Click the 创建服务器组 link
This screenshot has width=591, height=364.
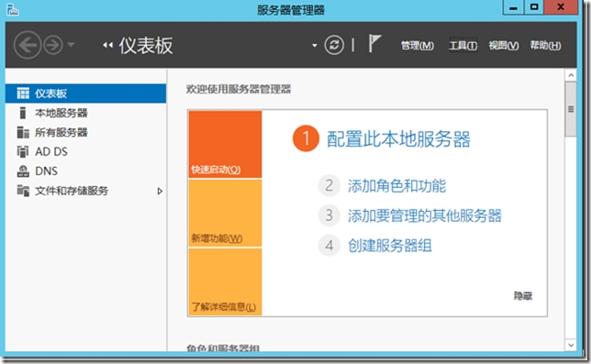(390, 246)
